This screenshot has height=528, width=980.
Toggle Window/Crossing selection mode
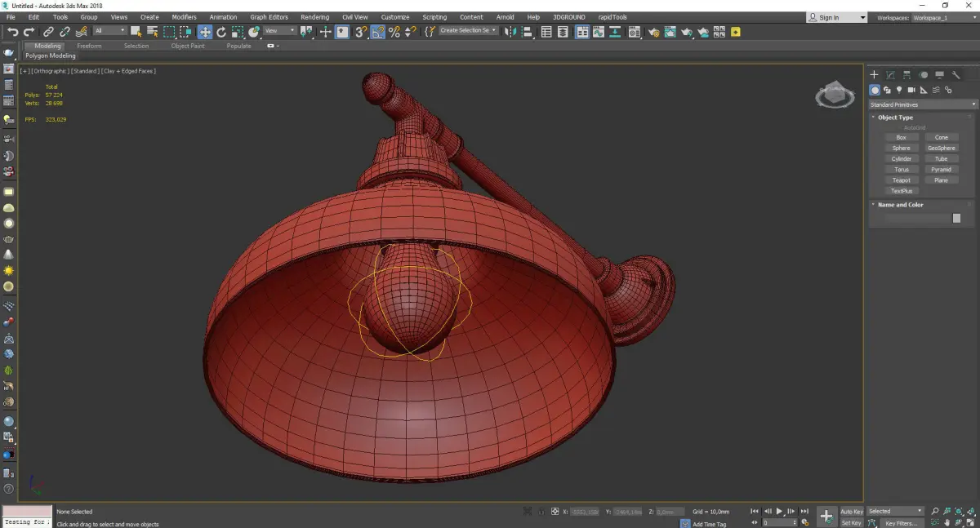[x=186, y=32]
